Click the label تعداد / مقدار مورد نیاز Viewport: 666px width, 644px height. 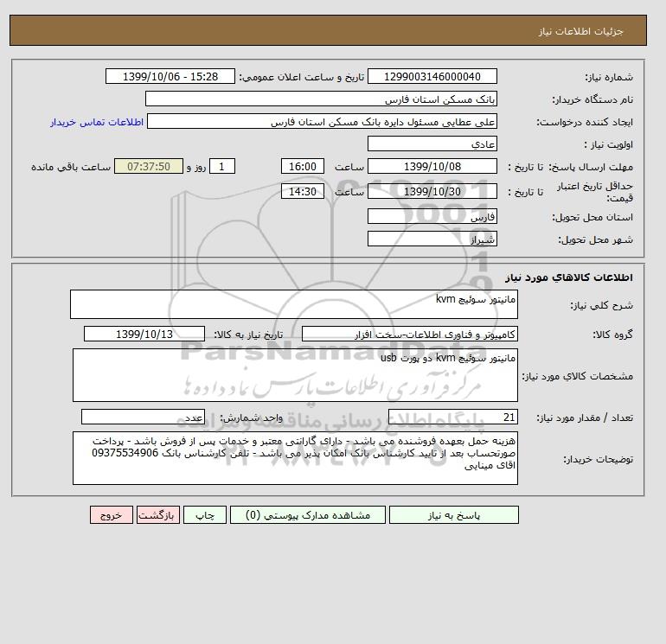pyautogui.click(x=585, y=418)
